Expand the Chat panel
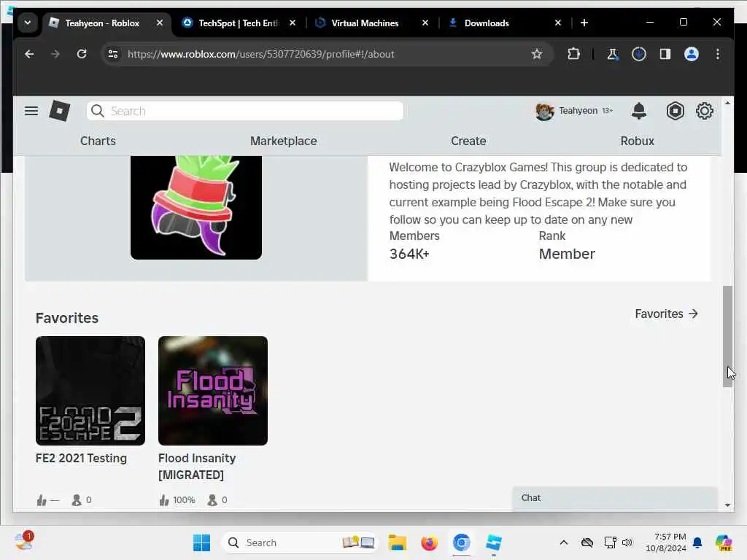 click(x=614, y=498)
